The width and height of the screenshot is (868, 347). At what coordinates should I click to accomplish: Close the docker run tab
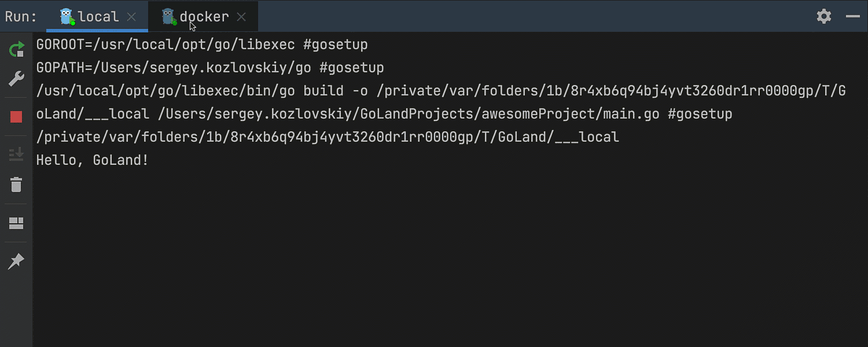point(241,17)
